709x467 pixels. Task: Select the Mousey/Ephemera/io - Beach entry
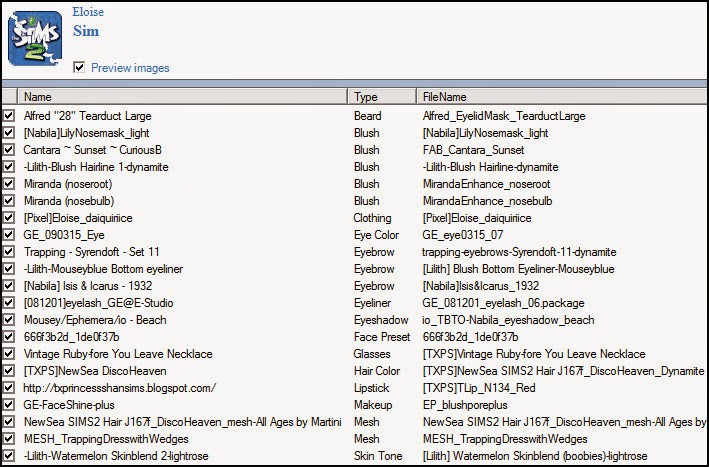pos(95,320)
